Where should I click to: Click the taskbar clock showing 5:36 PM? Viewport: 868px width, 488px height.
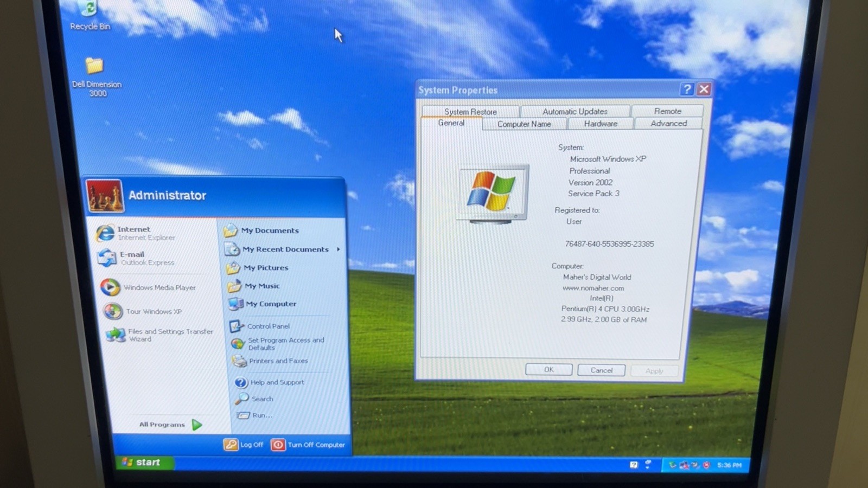[729, 465]
